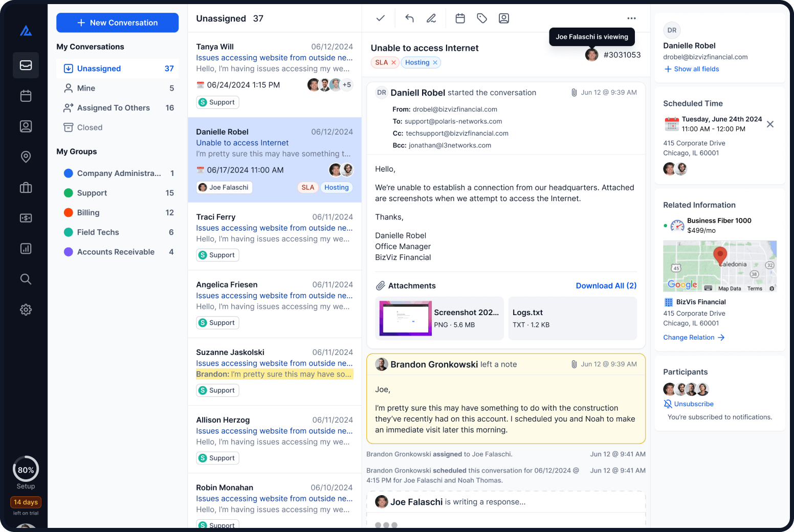794x532 pixels.
Task: Open Traci Ferry conversation
Action: tap(275, 236)
